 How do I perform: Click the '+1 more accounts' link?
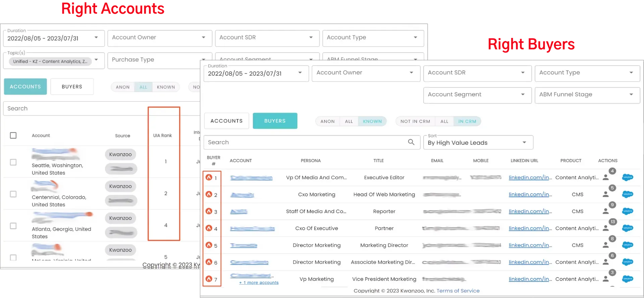(x=259, y=283)
